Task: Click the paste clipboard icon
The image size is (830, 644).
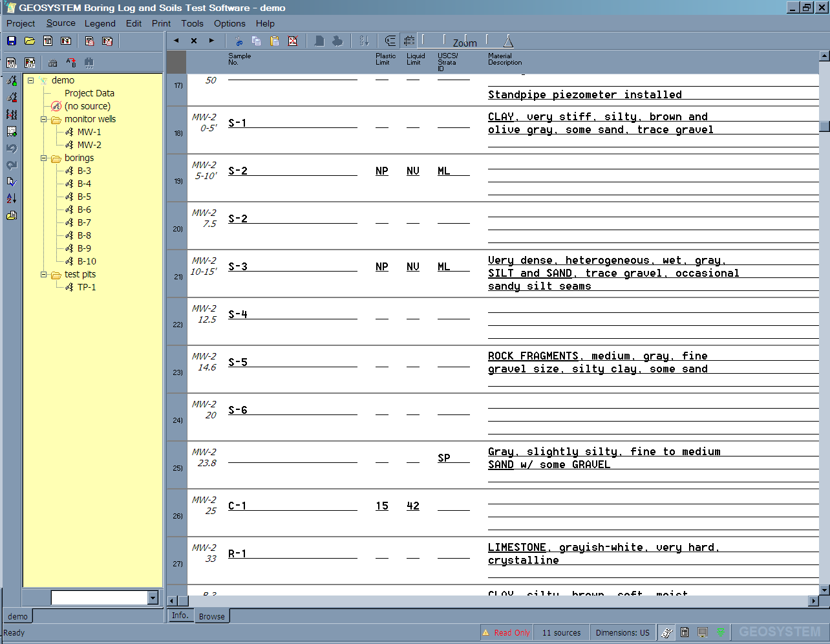Action: coord(274,41)
